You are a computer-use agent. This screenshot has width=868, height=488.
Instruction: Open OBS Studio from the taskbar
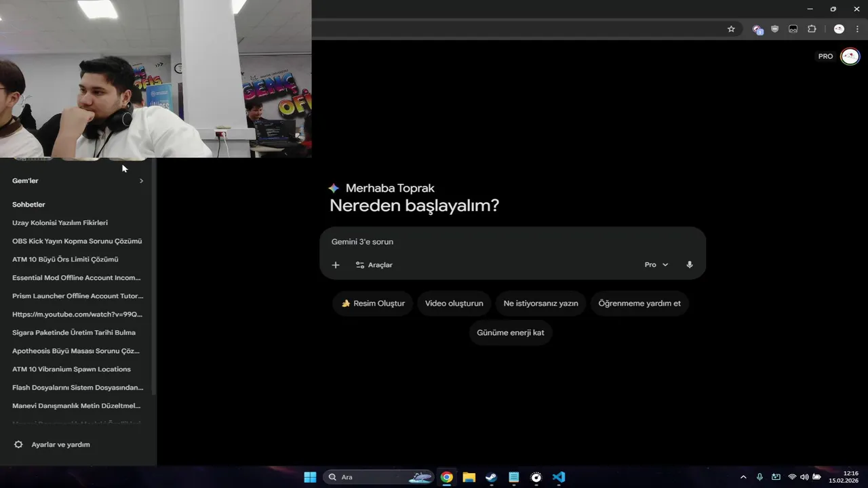[536, 477]
